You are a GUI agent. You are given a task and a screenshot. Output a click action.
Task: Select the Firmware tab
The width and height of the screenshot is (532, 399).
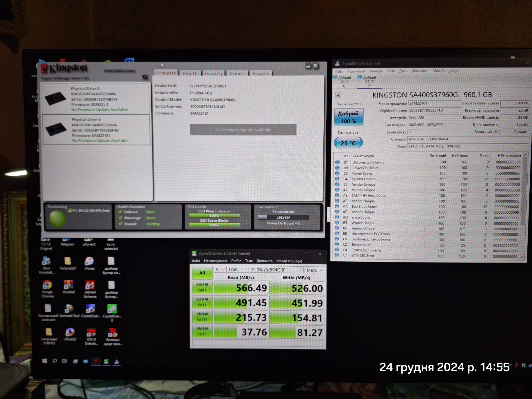click(166, 73)
